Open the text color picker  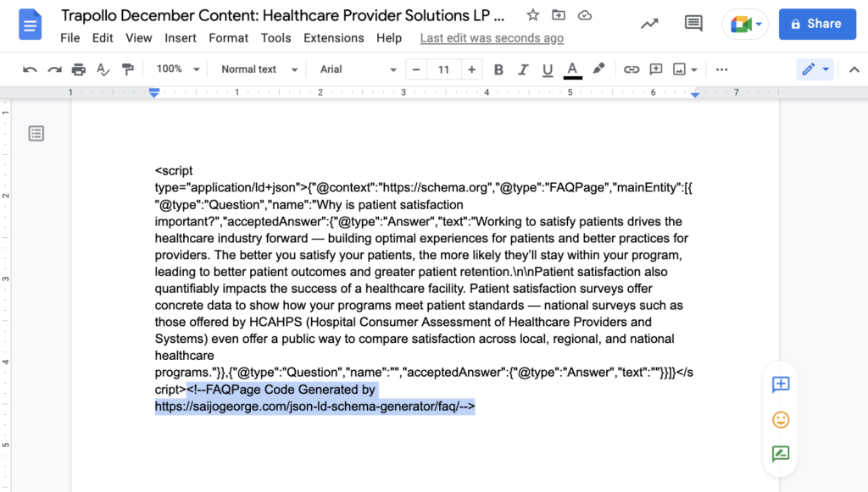pyautogui.click(x=573, y=69)
